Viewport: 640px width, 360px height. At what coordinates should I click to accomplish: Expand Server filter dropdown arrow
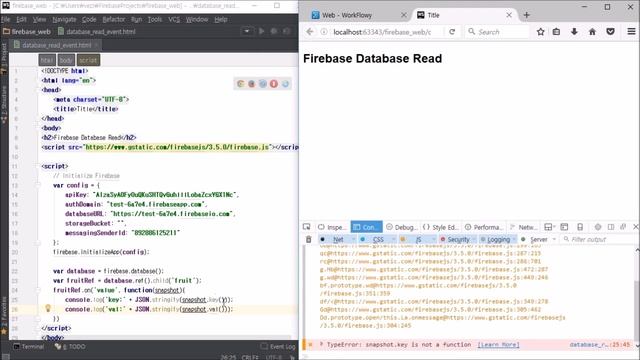554,239
